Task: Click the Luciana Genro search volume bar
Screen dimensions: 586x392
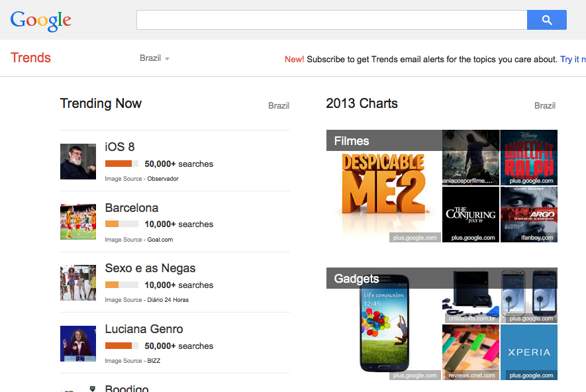Action: [x=122, y=346]
